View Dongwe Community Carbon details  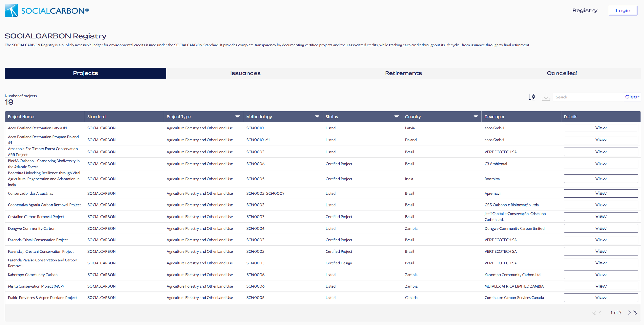coord(601,228)
